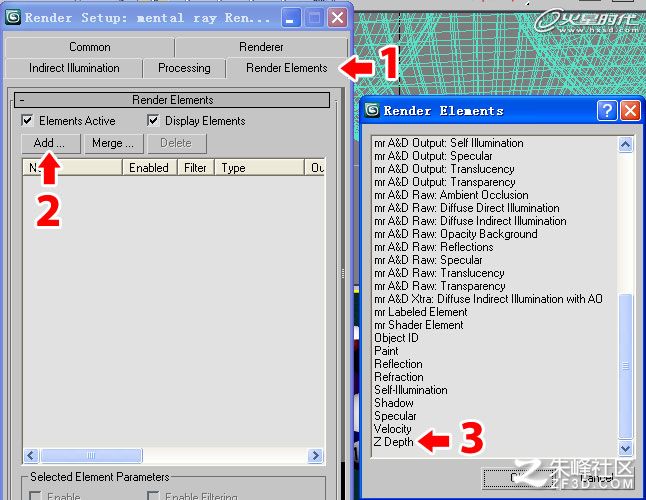646x500 pixels.
Task: Select Object ID element
Action: (x=396, y=338)
